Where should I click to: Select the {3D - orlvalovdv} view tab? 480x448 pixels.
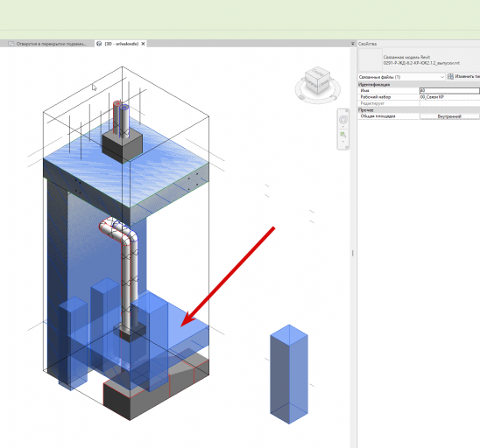pyautogui.click(x=121, y=44)
